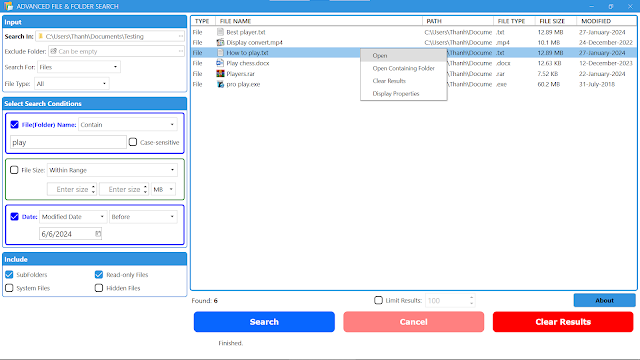Click the archive icon of Players.rar

(x=220, y=73)
